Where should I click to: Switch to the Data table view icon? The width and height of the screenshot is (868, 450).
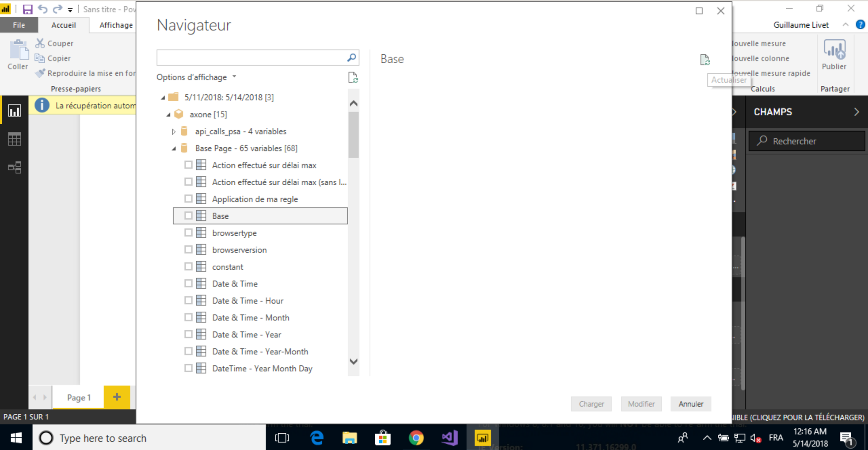(14, 139)
